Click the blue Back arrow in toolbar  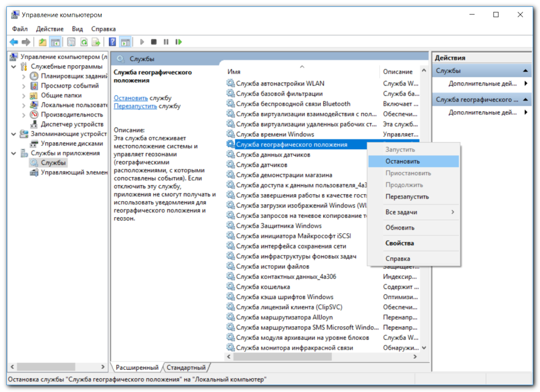pos(14,42)
